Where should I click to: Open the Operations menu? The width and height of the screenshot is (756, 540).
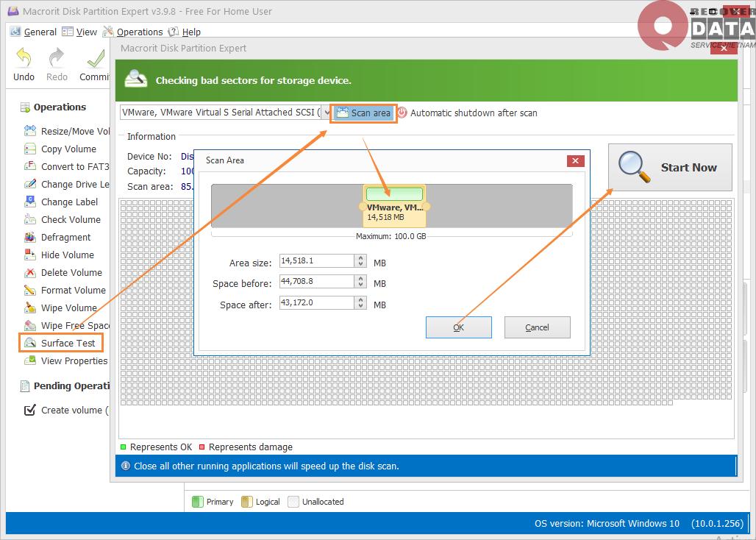tap(133, 32)
